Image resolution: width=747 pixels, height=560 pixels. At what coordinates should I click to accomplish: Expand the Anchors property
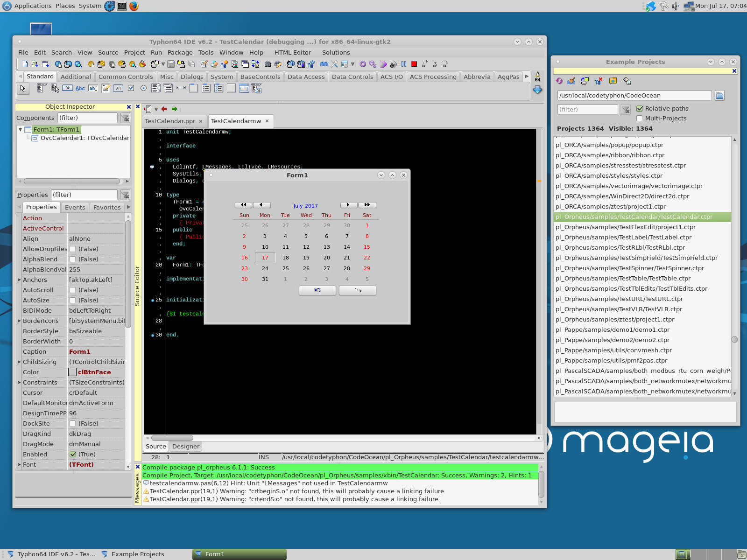pyautogui.click(x=19, y=280)
